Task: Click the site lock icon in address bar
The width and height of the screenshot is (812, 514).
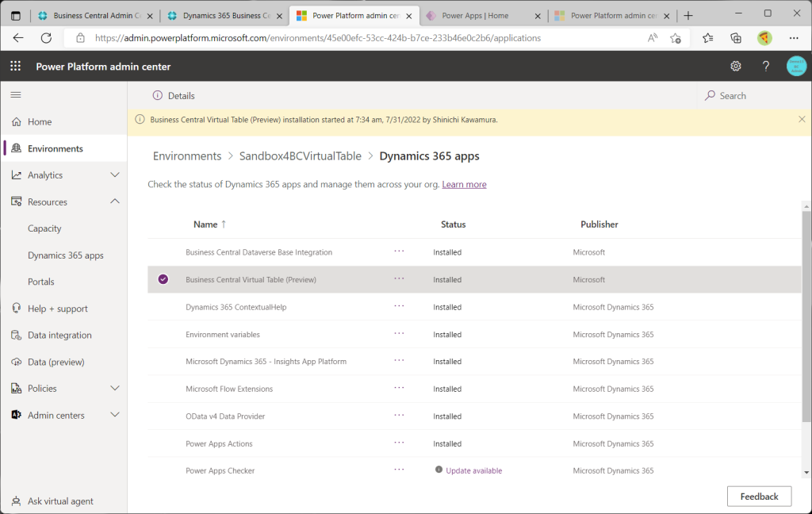Action: point(80,38)
